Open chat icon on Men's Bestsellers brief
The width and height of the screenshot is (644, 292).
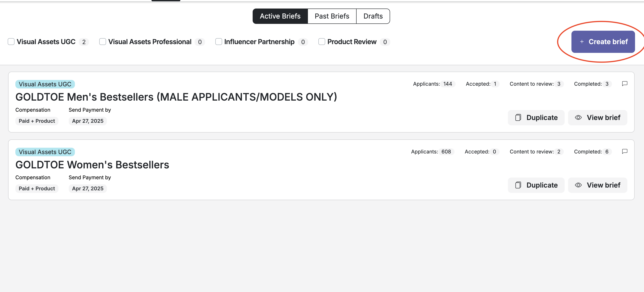point(625,84)
